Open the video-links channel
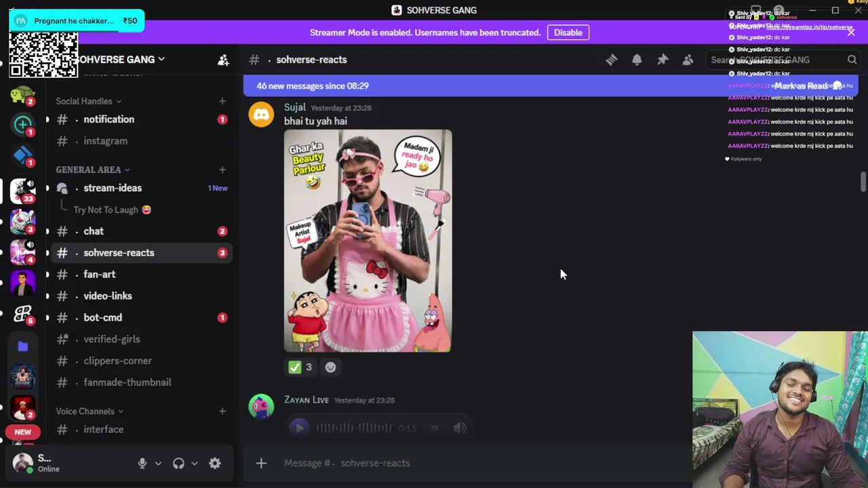 [x=141, y=296]
